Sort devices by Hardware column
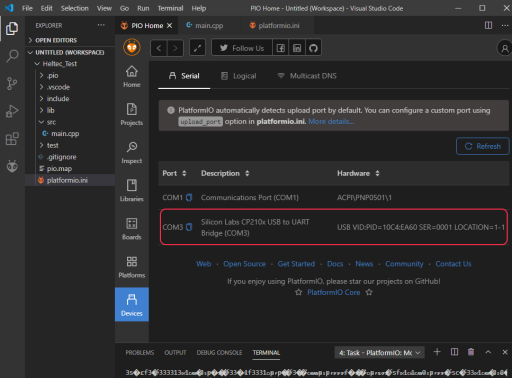512x378 pixels. click(x=377, y=173)
